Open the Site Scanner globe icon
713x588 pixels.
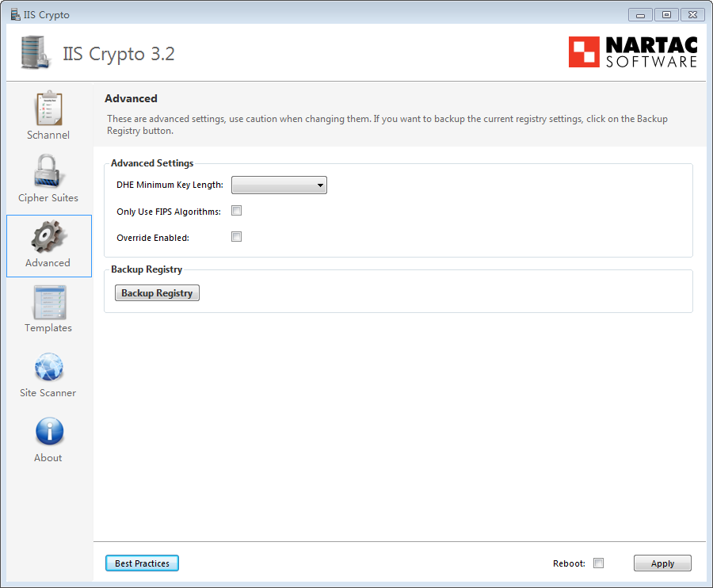point(48,368)
